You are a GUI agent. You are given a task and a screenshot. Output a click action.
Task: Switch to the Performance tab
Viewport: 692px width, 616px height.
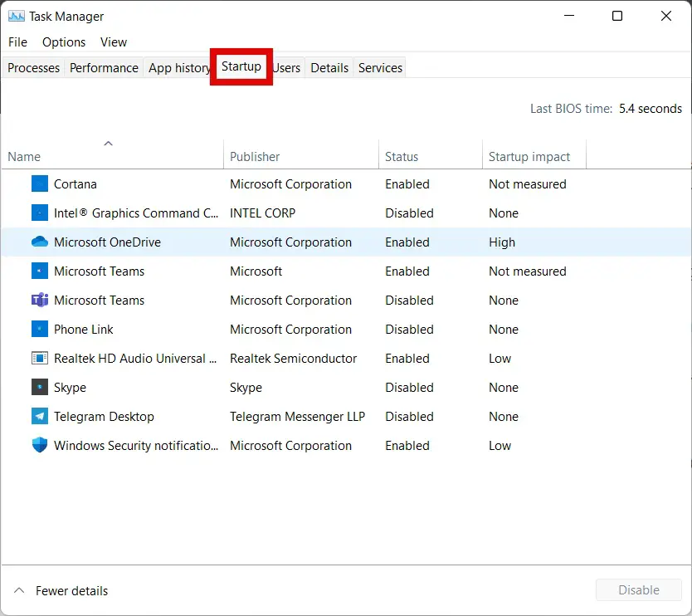(104, 67)
